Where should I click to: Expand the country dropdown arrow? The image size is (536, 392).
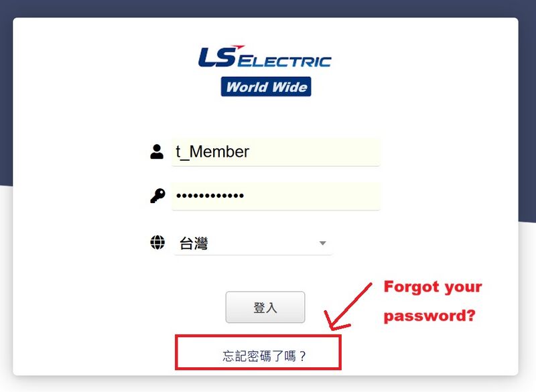point(322,243)
